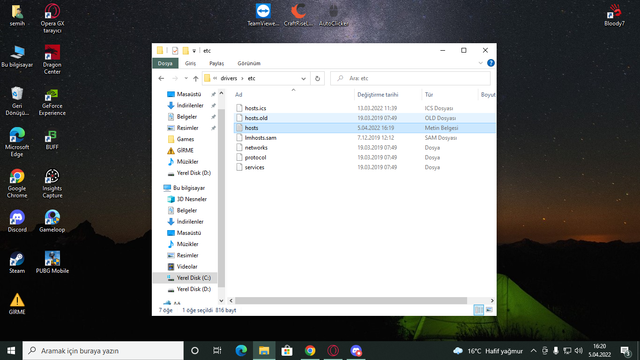Image resolution: width=640 pixels, height=360 pixels.
Task: Select the hosts.ics file
Action: tap(255, 108)
